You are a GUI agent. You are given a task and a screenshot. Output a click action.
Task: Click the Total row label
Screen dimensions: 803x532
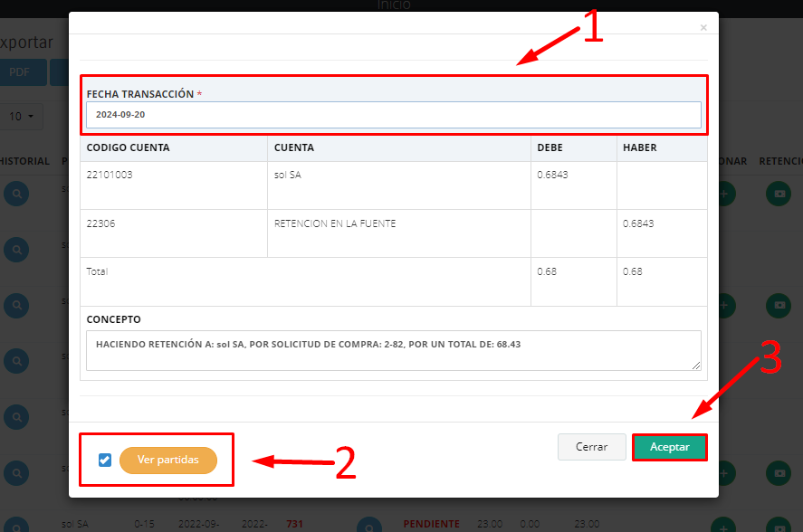97,271
